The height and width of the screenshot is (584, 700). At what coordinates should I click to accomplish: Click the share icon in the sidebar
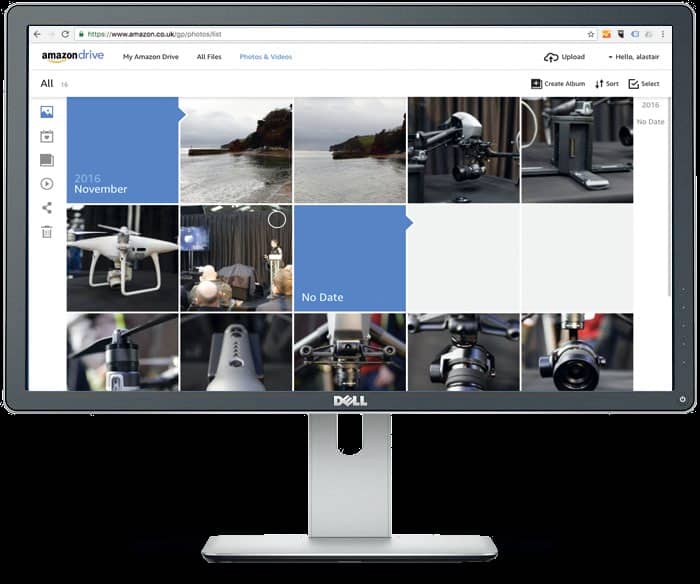coord(46,208)
